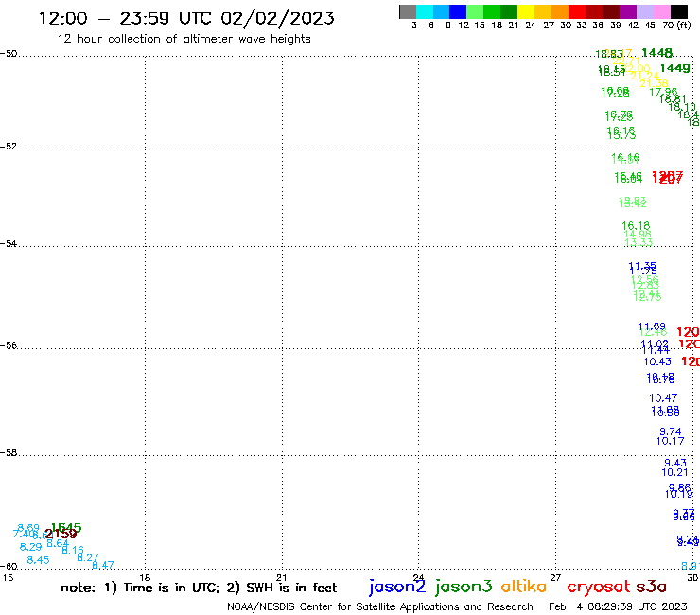Click the '15' longitude axis label
This screenshot has height=615, width=700.
8,577
